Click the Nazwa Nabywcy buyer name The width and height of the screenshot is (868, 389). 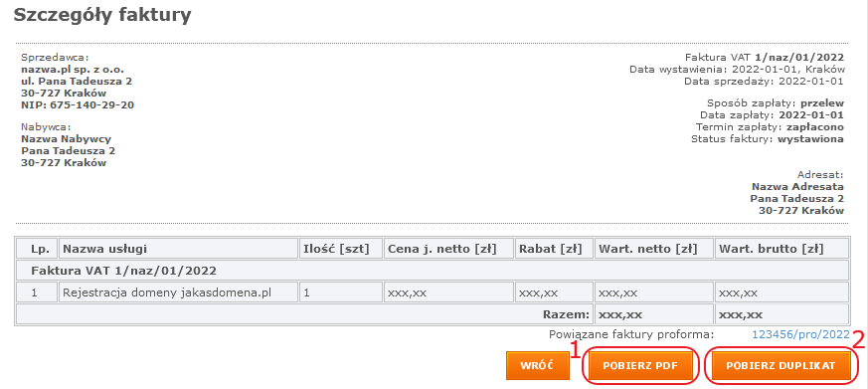coord(66,139)
